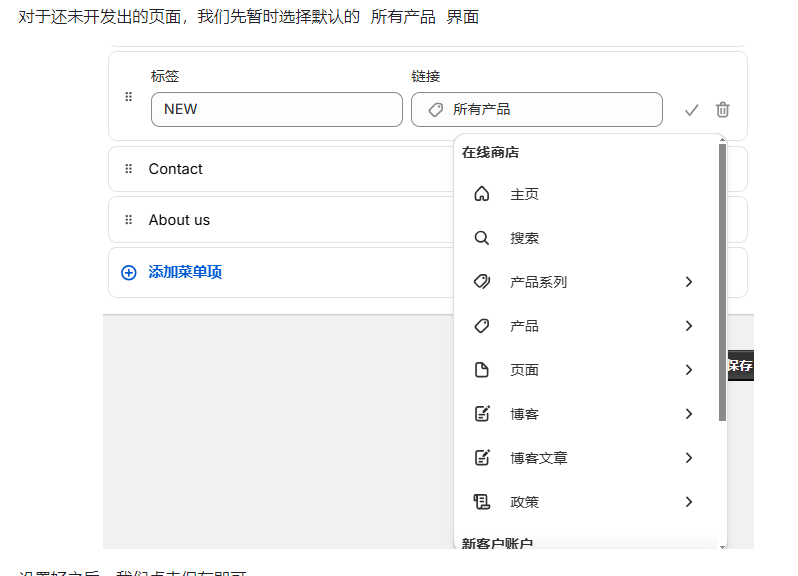Click the 链接 field label
Image resolution: width=798 pixels, height=576 pixels.
[x=425, y=76]
